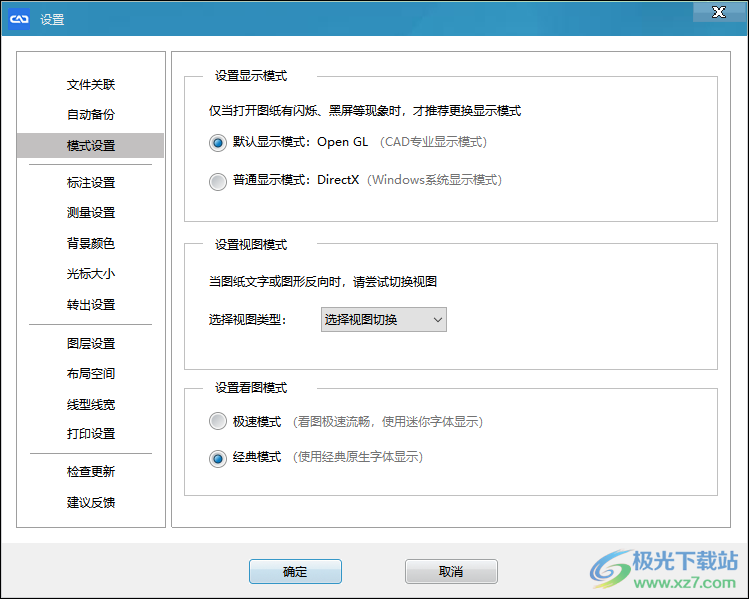The height and width of the screenshot is (599, 749).
Task: Open the 图层设置 settings page
Action: (91, 343)
